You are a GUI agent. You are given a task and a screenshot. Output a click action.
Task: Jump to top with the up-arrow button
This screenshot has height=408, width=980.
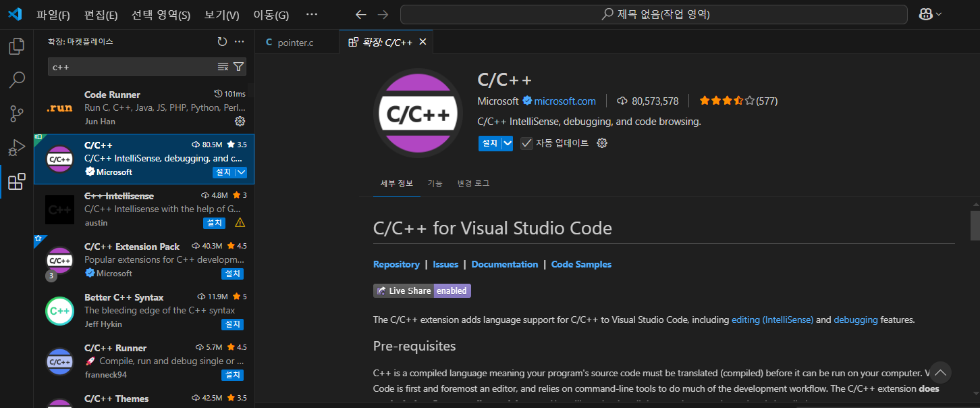point(940,373)
